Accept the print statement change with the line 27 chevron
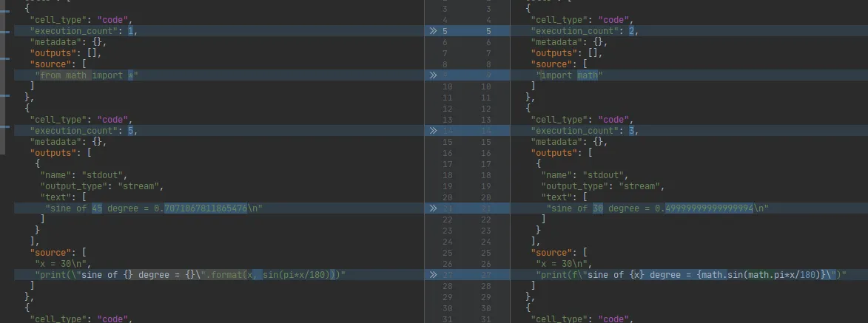Screen dimensions: 868x323 pos(433,274)
